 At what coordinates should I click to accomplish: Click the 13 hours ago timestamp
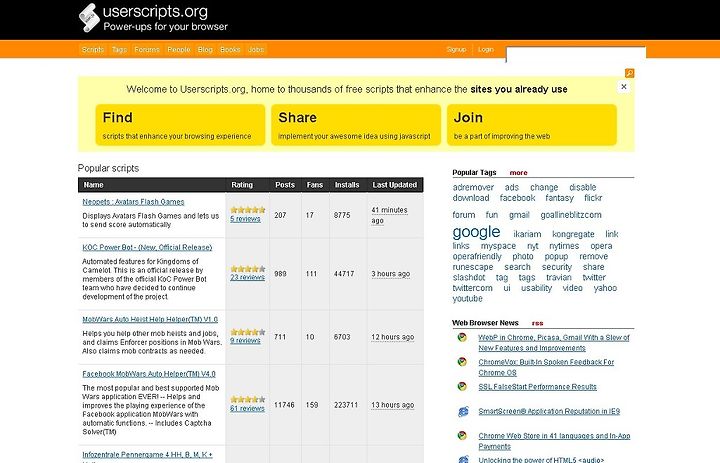coord(393,405)
